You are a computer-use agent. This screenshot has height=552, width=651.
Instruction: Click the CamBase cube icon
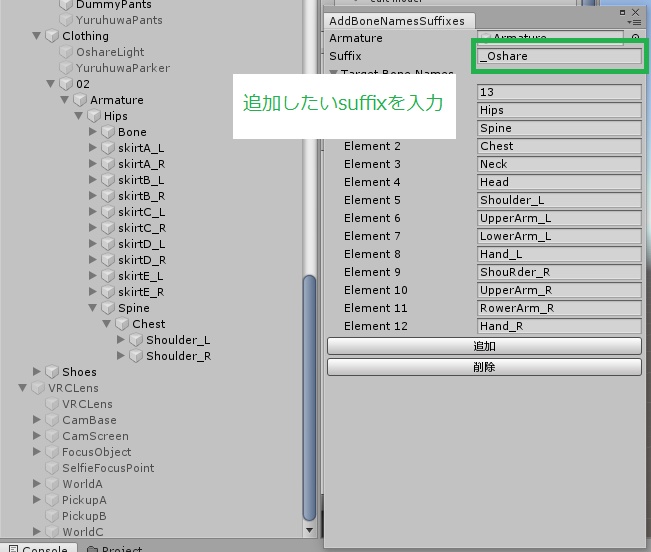pyautogui.click(x=52, y=420)
